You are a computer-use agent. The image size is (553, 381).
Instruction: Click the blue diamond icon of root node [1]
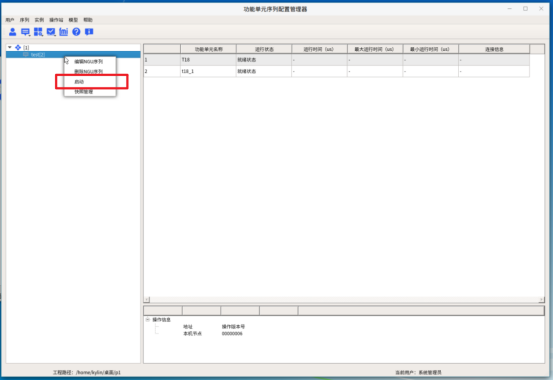[18, 47]
